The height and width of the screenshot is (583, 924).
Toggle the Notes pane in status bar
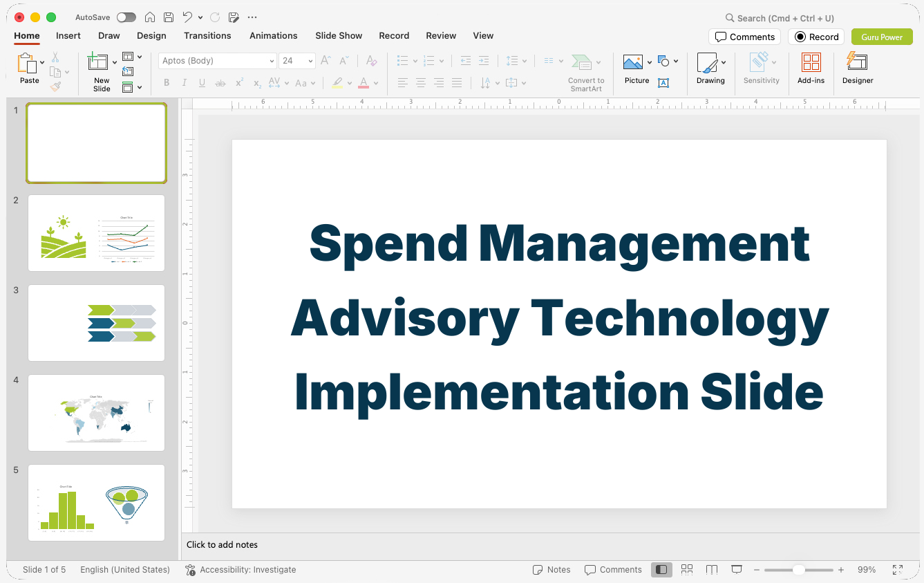(x=551, y=570)
